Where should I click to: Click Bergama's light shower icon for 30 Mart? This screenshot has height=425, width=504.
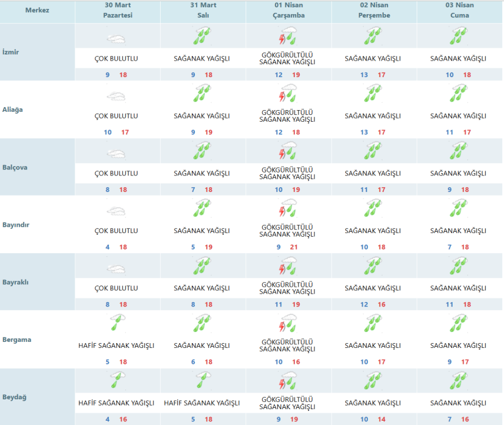click(116, 325)
